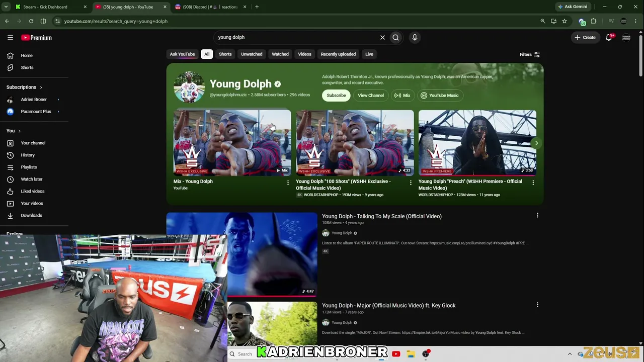This screenshot has height=362, width=644.
Task: Open "Talking To My Scale" video title
Action: coord(382,216)
